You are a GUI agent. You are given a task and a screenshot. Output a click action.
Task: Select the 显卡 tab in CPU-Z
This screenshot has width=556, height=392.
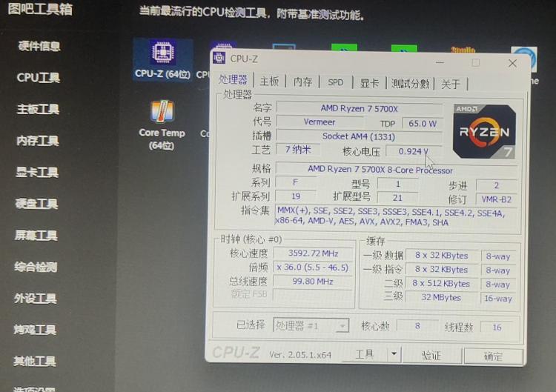point(369,83)
